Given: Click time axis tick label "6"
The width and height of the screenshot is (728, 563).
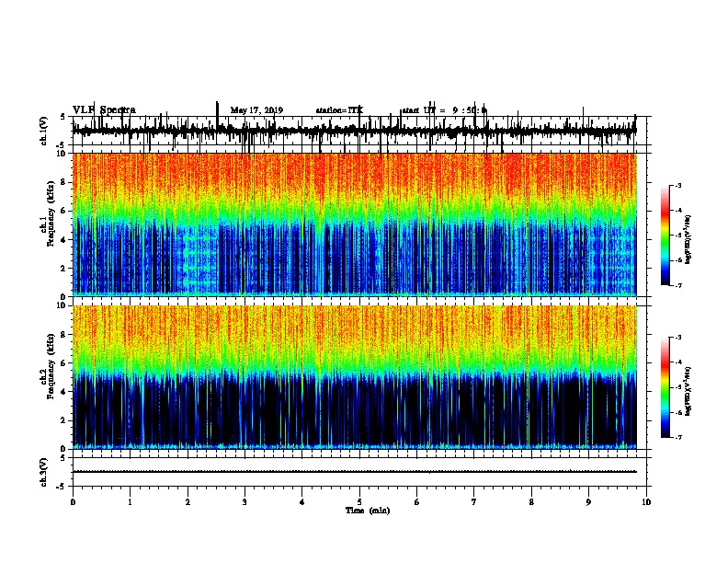Looking at the screenshot, I should click(x=417, y=502).
